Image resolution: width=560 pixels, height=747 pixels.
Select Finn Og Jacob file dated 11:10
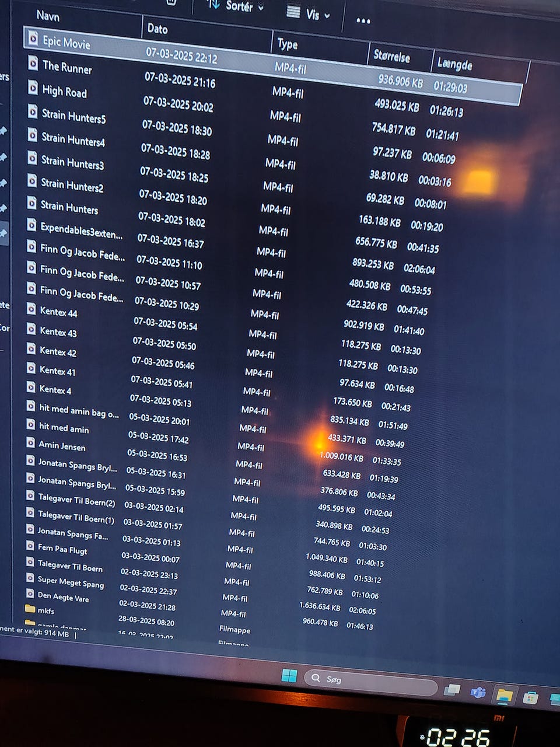tap(82, 253)
